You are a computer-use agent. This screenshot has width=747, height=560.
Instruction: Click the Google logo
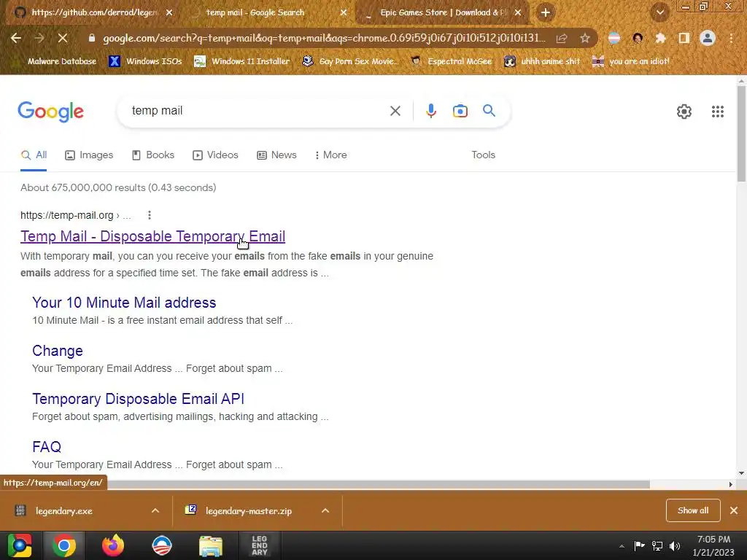[50, 112]
